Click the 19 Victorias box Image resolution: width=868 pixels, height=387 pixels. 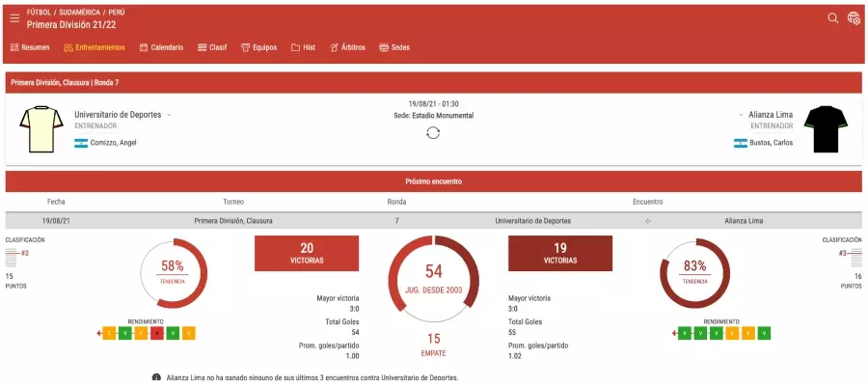point(560,254)
